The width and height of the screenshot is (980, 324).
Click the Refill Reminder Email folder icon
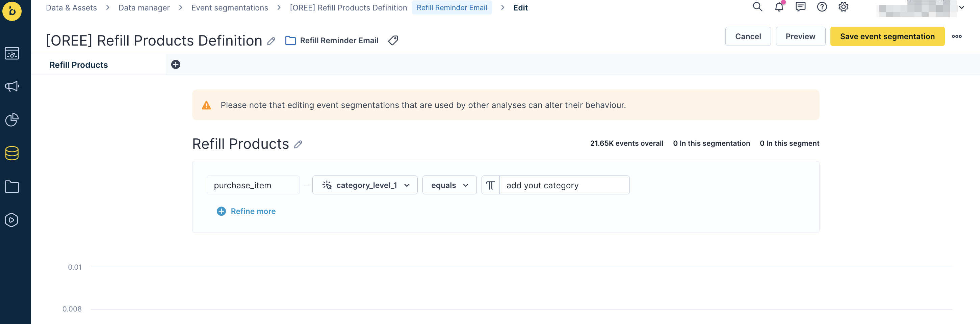click(290, 41)
